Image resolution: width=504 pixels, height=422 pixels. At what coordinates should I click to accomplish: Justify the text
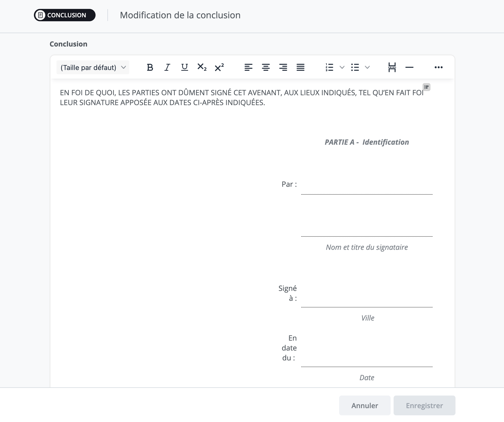[x=300, y=67]
